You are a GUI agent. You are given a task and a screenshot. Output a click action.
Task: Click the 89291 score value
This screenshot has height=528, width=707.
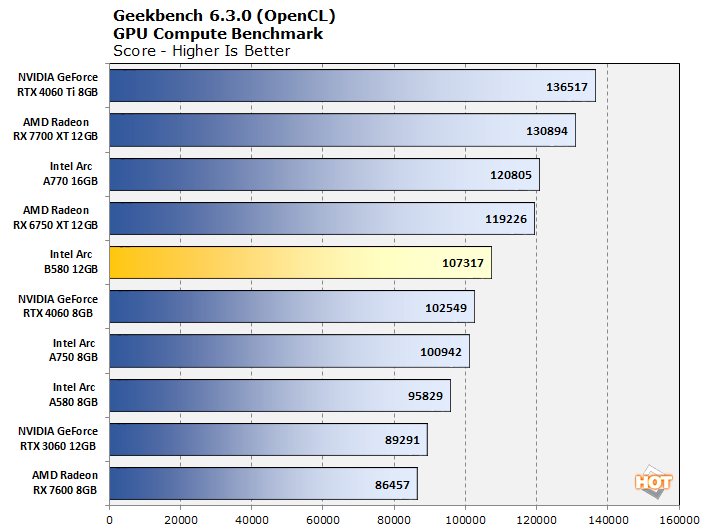(x=402, y=440)
